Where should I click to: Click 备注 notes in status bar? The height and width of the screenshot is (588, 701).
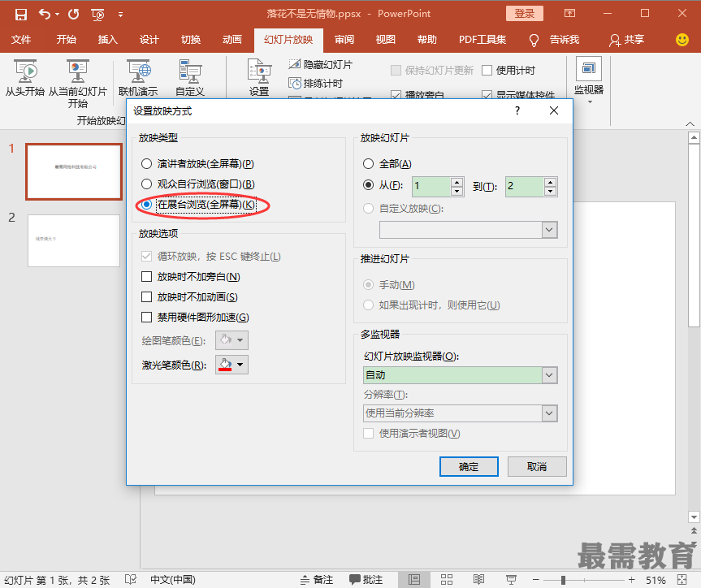[x=317, y=580]
